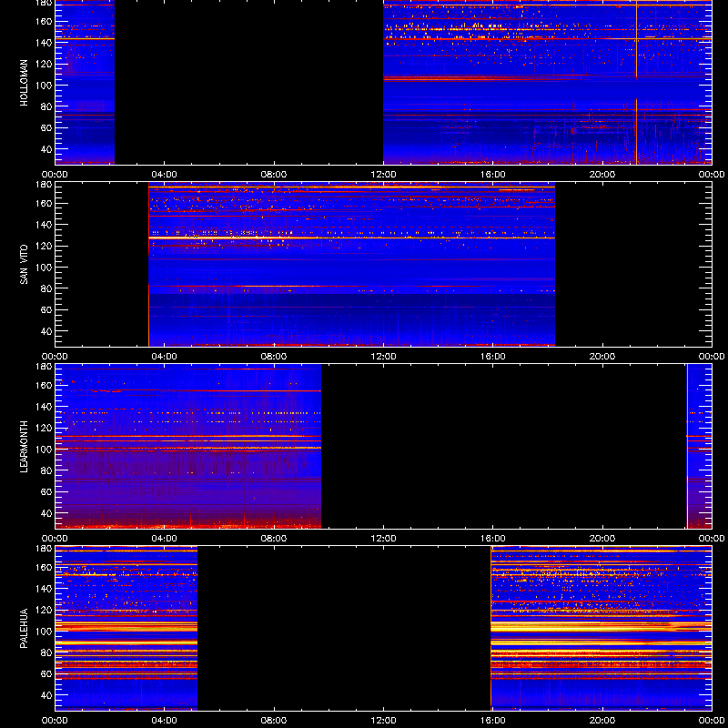Select the 40 frequency tick of HOLLOMAN panel
The height and width of the screenshot is (728, 728).
pyautogui.click(x=47, y=149)
